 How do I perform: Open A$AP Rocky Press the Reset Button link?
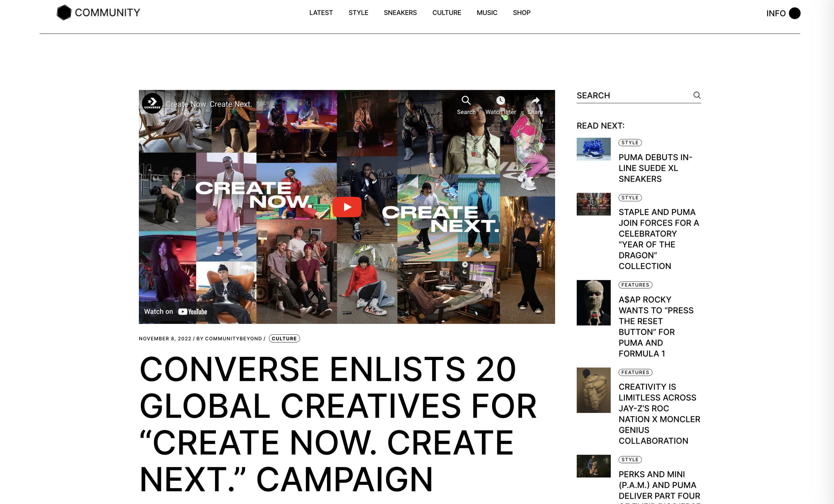[656, 326]
